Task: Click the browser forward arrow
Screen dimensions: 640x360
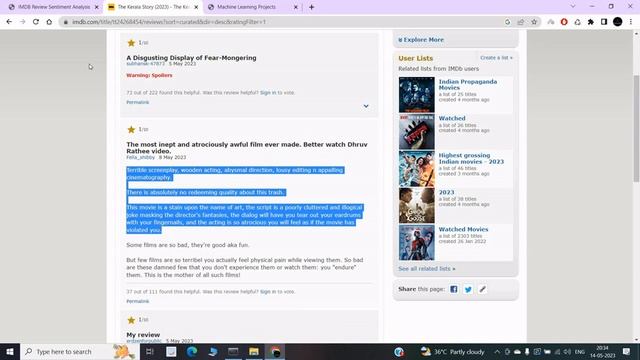Action: [x=22, y=22]
